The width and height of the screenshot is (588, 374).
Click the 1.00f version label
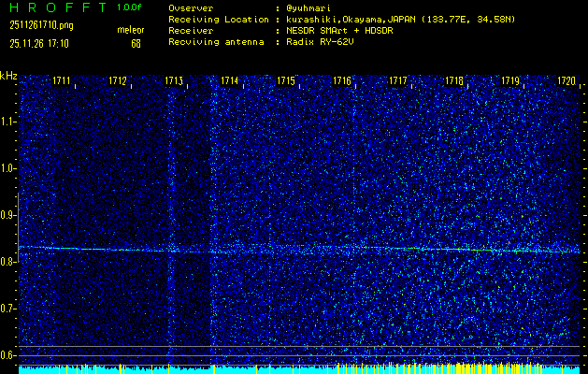click(129, 7)
